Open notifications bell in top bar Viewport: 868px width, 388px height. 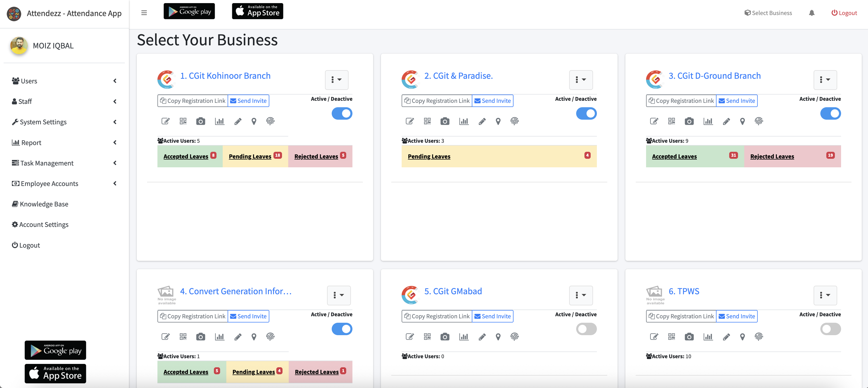812,13
